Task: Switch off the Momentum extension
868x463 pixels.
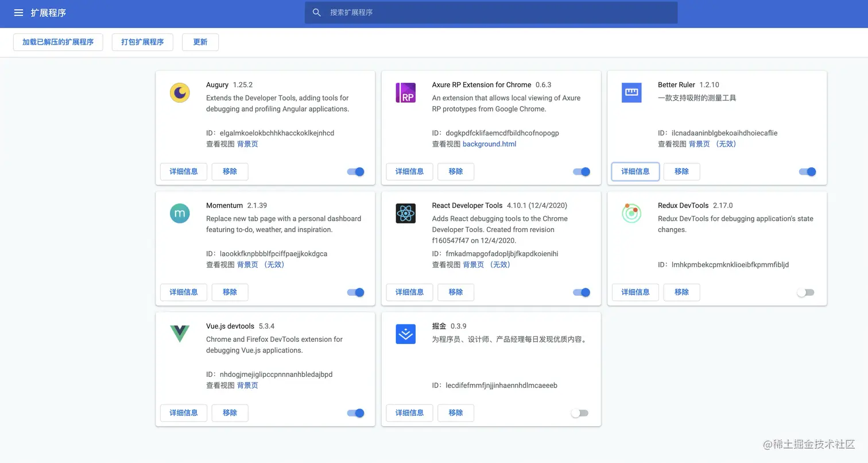Action: [356, 292]
